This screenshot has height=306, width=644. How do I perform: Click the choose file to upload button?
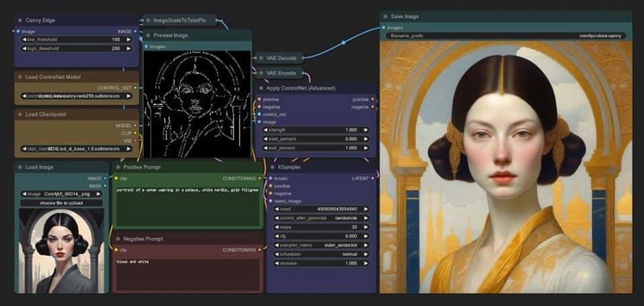[x=61, y=203]
